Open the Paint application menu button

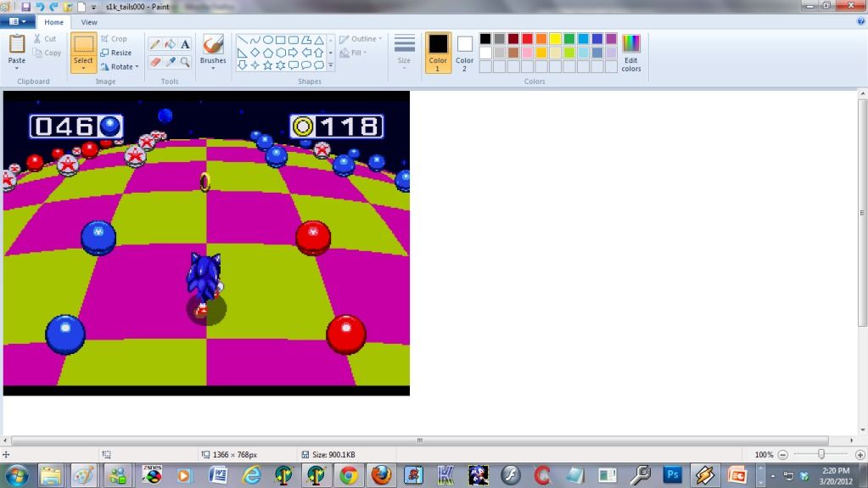(x=18, y=21)
